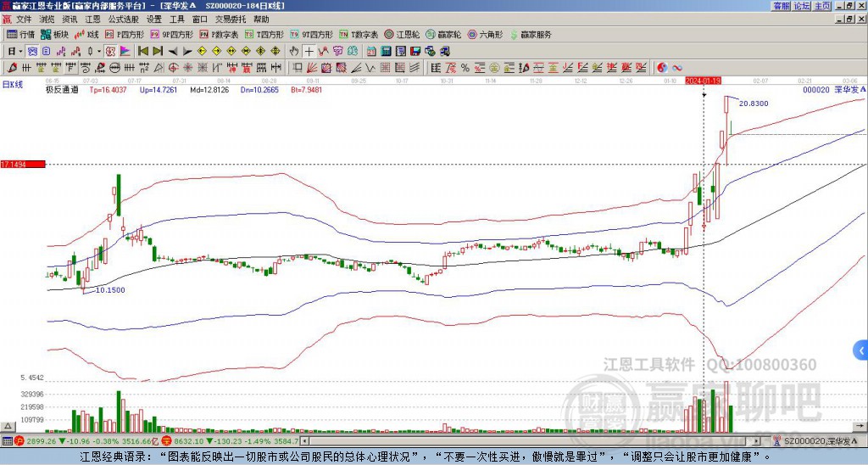Viewport: 868px width, 465px height.
Task: Open the 江恩轮 Gann wheel tool
Action: pyautogui.click(x=402, y=34)
